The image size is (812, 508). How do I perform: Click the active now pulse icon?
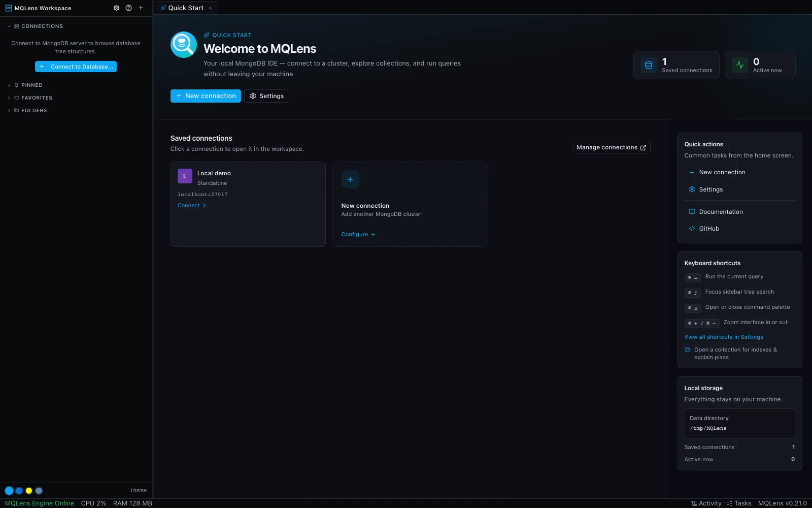click(740, 65)
